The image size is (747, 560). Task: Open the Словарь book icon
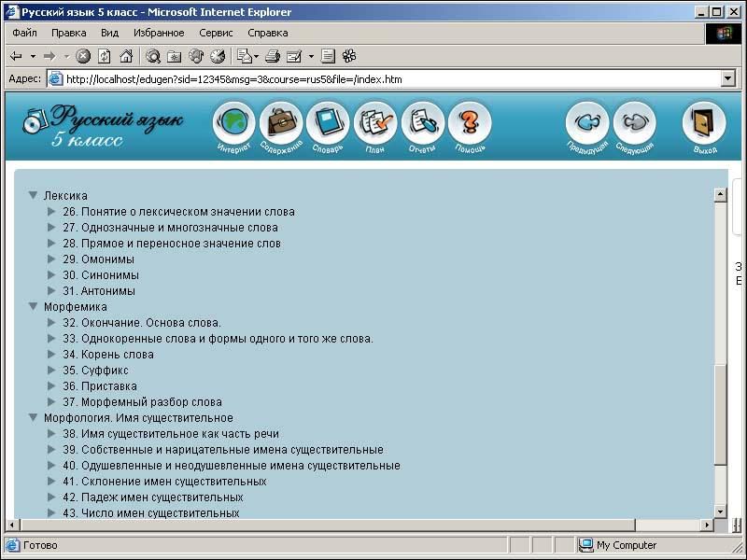pyautogui.click(x=328, y=123)
